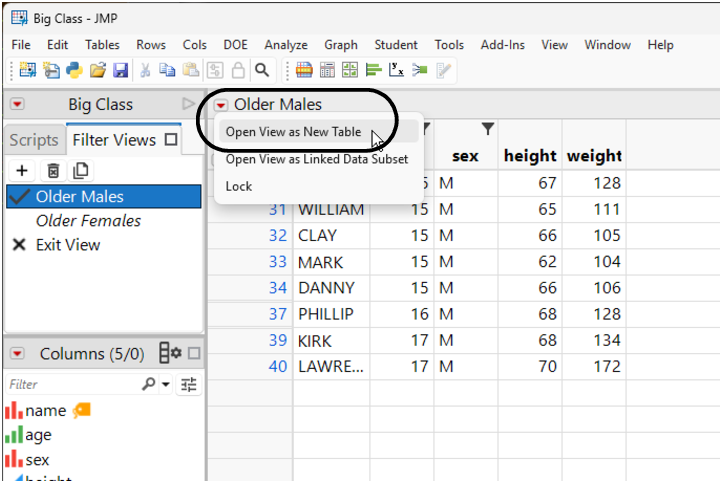Click the height column header

click(x=530, y=156)
